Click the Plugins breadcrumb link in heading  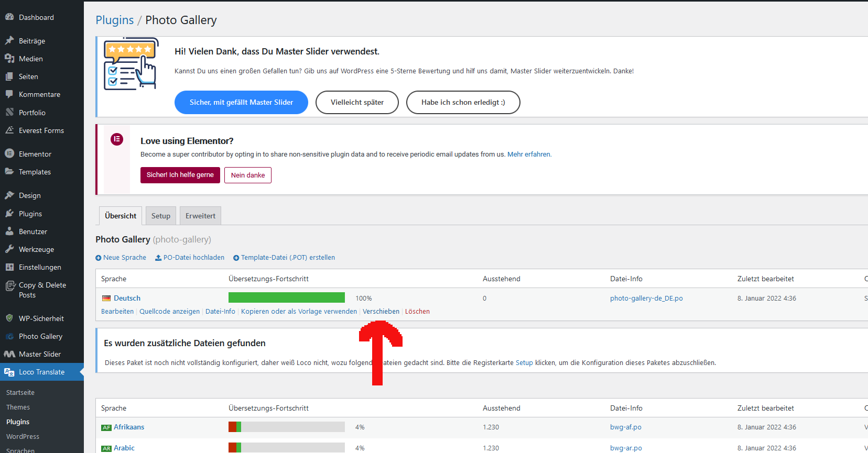(115, 20)
